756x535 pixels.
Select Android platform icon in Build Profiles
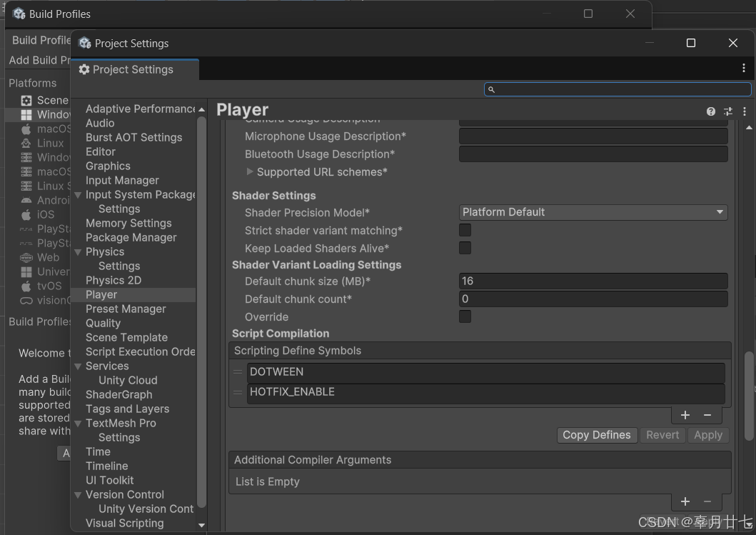[x=26, y=200]
